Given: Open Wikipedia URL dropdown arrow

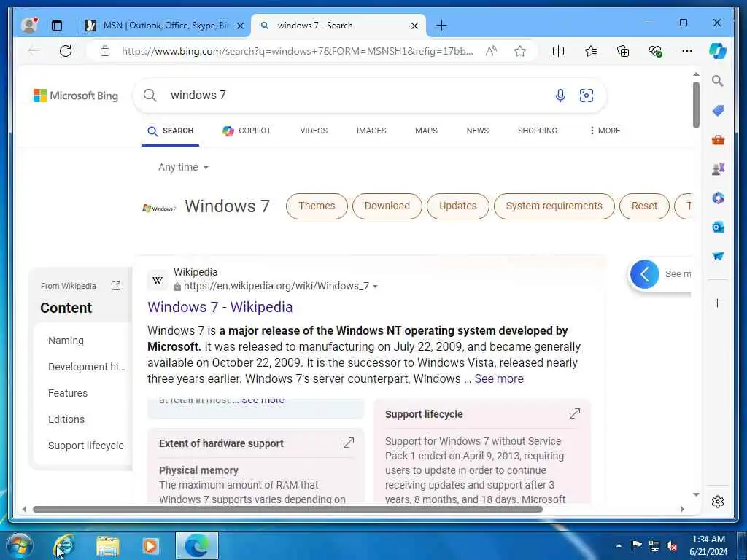Looking at the screenshot, I should coord(376,286).
